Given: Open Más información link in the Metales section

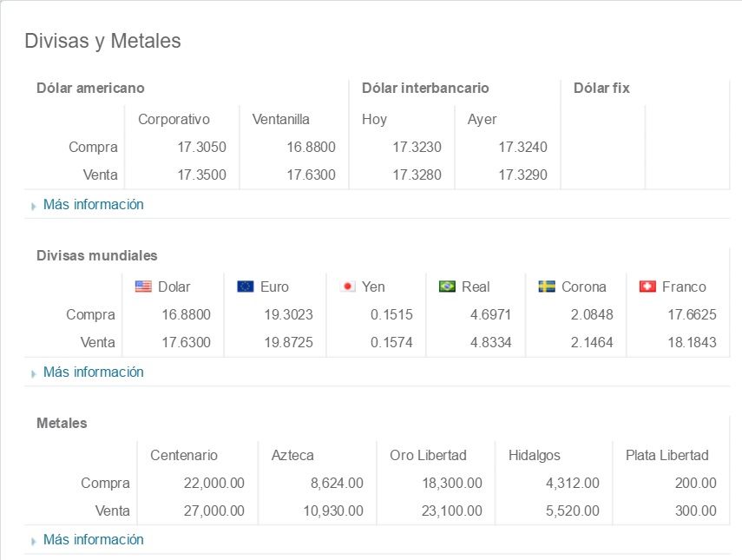Looking at the screenshot, I should click(92, 539).
